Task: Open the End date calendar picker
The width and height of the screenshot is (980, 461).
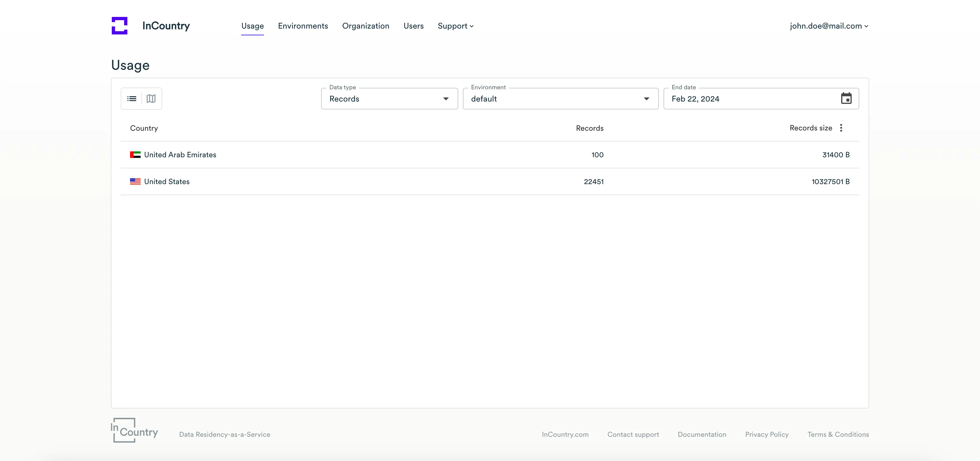Action: (x=846, y=99)
